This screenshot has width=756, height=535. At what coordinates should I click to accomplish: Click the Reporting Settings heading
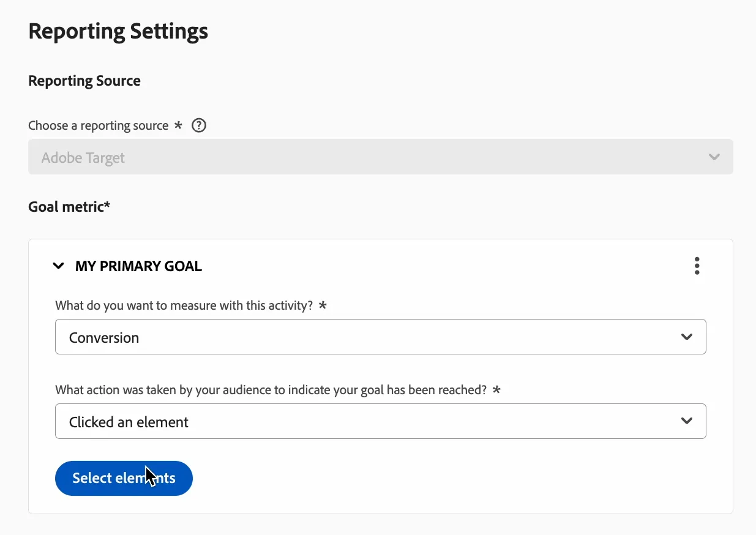118,31
